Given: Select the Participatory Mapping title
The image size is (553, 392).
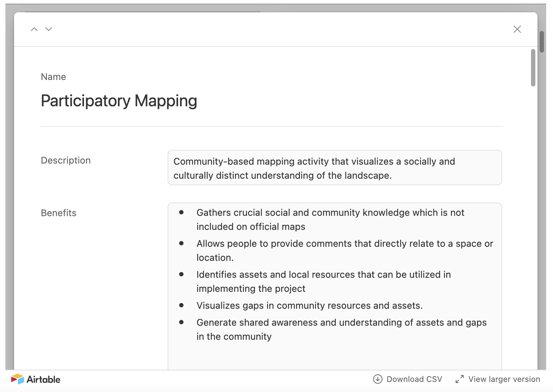Looking at the screenshot, I should (119, 101).
